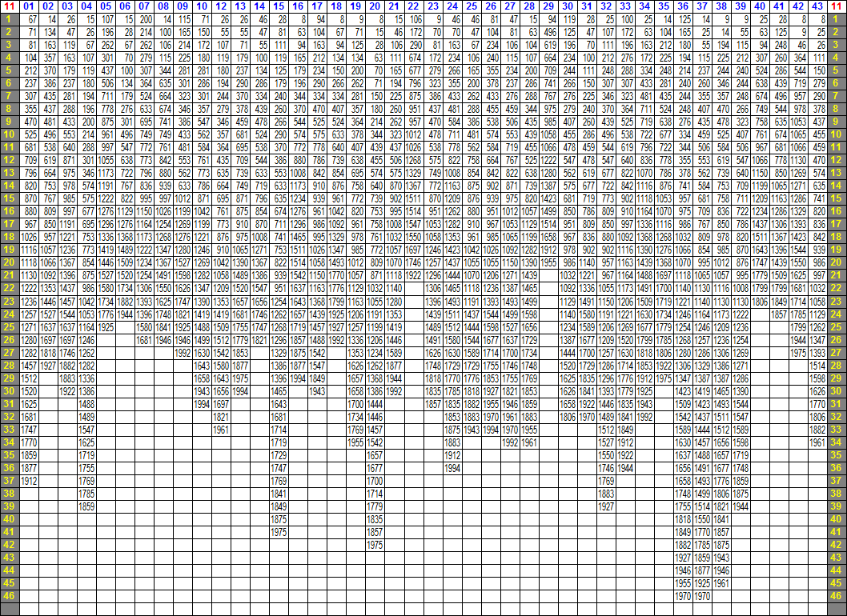
Task: Click value 1912 in column 01
Action: [x=29, y=481]
